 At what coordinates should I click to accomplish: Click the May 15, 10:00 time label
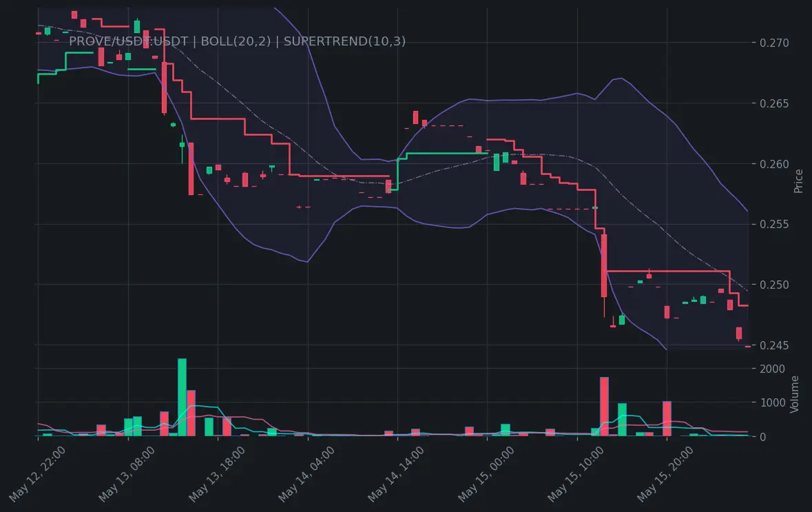pyautogui.click(x=576, y=474)
